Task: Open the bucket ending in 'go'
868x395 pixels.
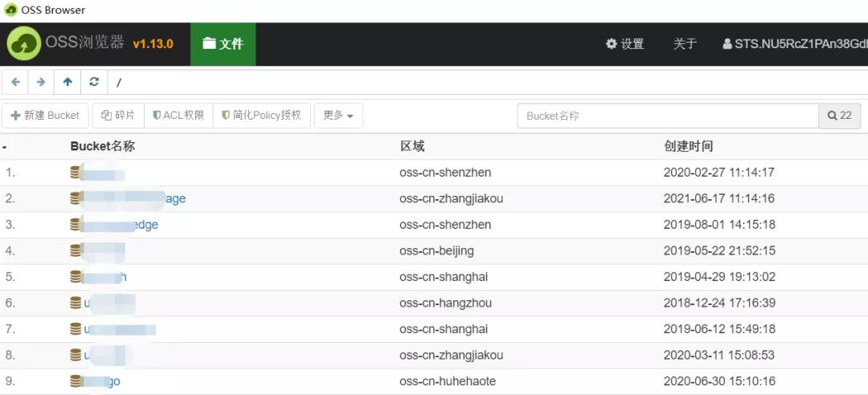Action: 95,381
